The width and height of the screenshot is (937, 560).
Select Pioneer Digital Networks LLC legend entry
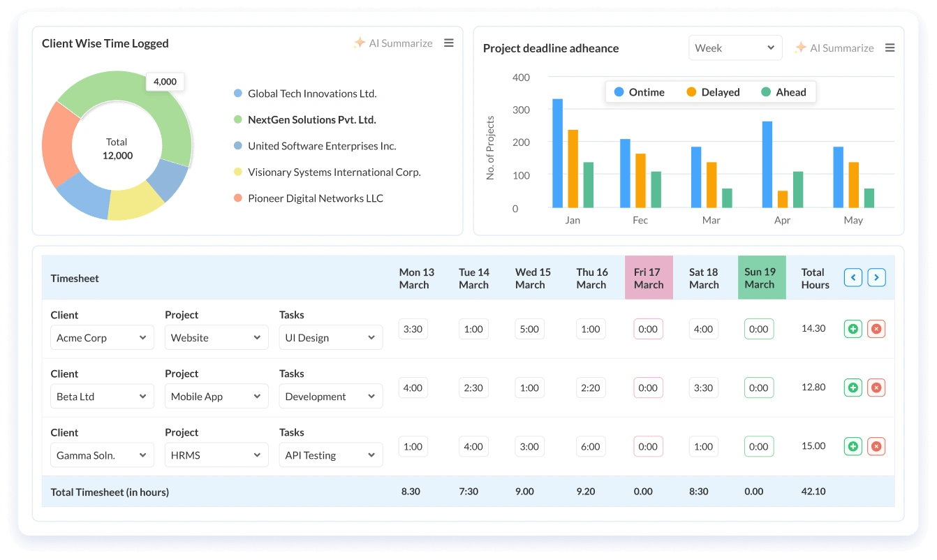309,198
